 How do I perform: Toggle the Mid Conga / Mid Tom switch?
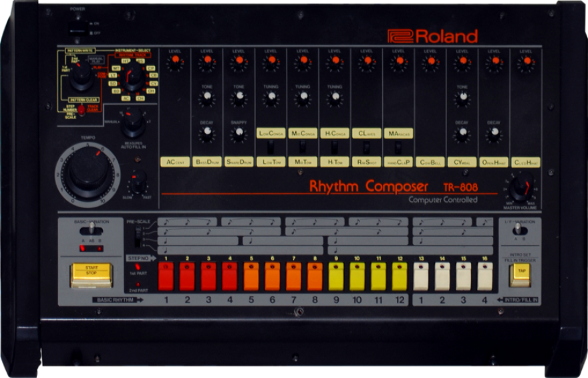pos(303,147)
